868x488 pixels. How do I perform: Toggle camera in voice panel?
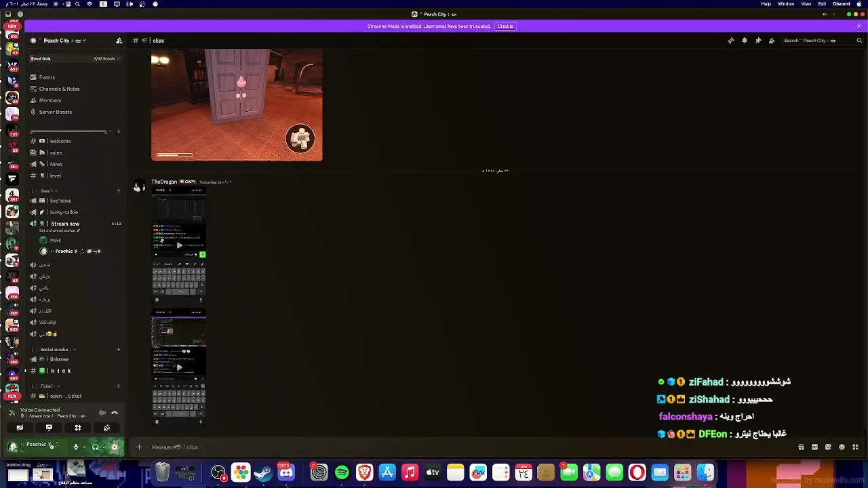tap(20, 428)
